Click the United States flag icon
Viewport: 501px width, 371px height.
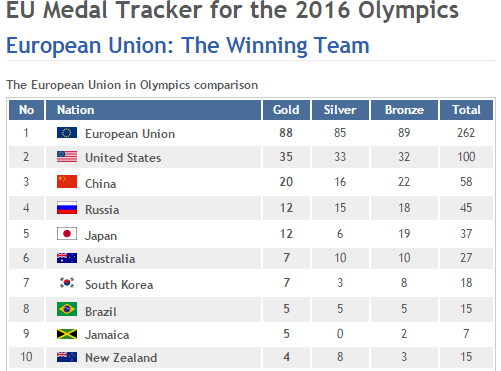coord(67,157)
